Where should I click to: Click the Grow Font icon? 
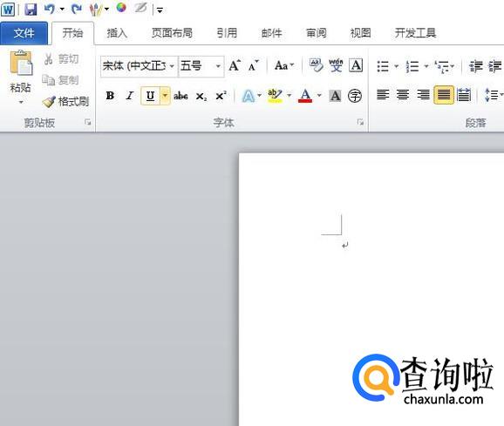(235, 66)
